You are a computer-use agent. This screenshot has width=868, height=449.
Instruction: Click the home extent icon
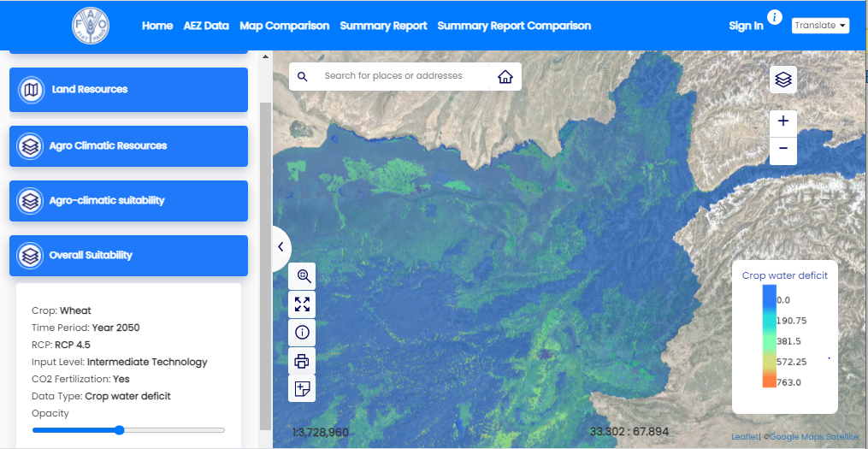[505, 76]
